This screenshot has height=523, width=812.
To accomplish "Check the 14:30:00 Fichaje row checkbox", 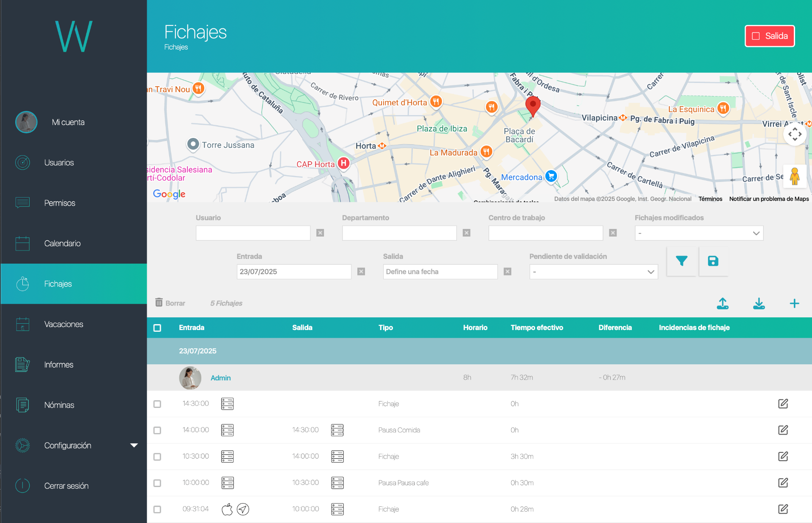I will (x=157, y=404).
